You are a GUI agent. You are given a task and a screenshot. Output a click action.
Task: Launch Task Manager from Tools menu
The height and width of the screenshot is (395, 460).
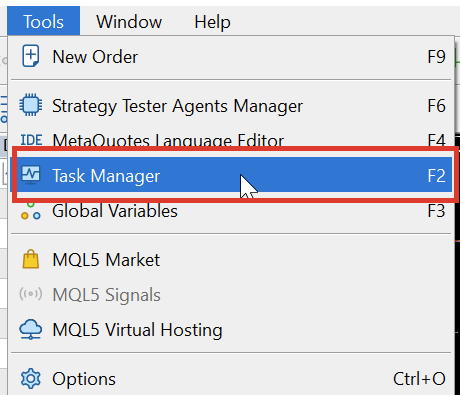click(231, 175)
